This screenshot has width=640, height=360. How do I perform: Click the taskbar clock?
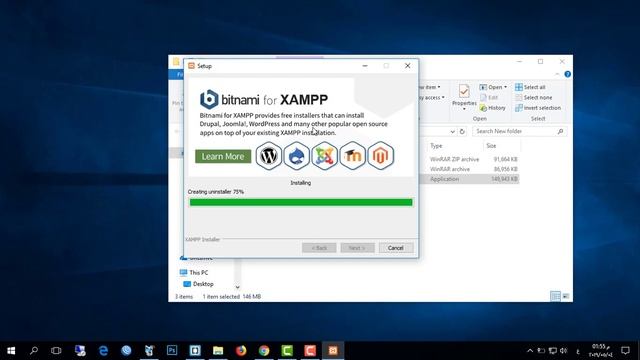pyautogui.click(x=600, y=351)
